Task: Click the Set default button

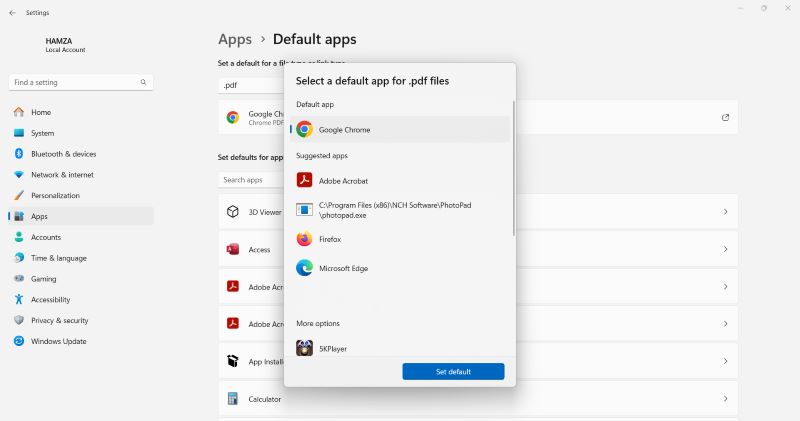Action: coord(453,372)
